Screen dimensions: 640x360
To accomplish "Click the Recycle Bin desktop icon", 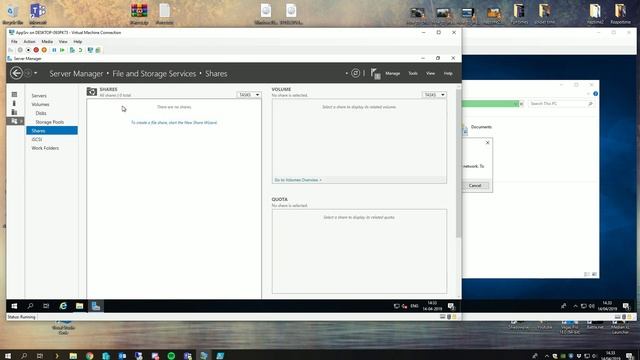I will (x=12, y=14).
